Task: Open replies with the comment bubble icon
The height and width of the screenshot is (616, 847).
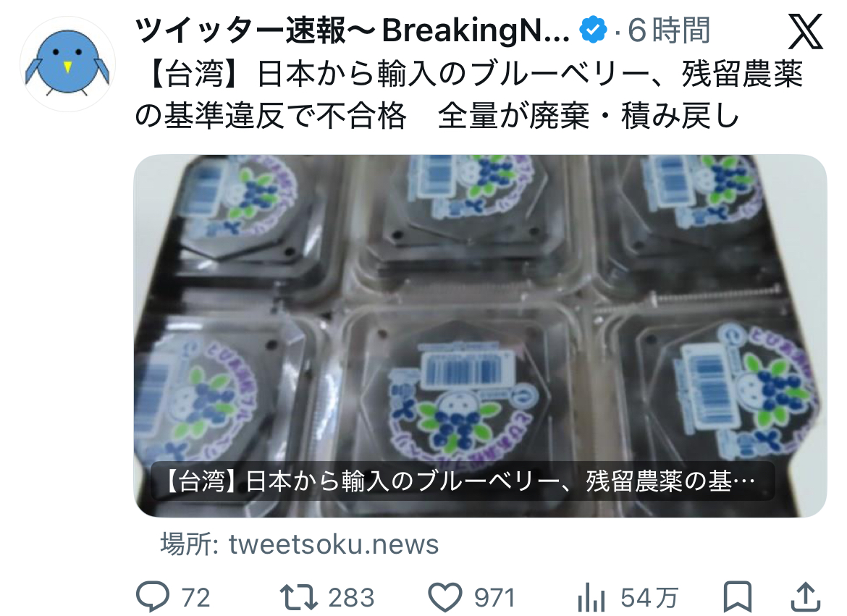Action: click(153, 597)
